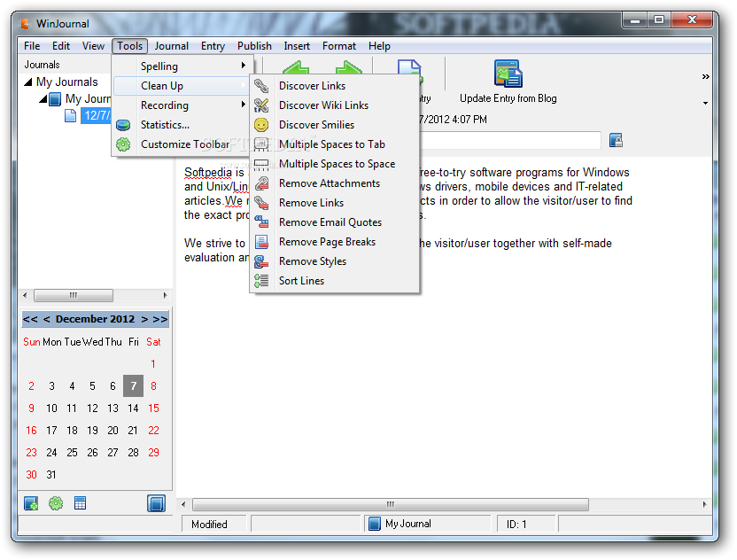Open the Help menu
Screen dimensions: 737x560
click(x=379, y=46)
